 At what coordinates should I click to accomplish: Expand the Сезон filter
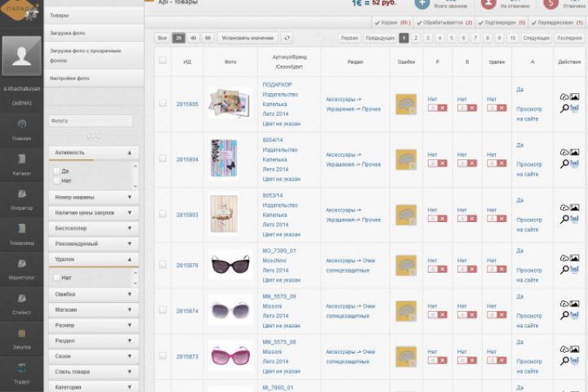point(93,356)
